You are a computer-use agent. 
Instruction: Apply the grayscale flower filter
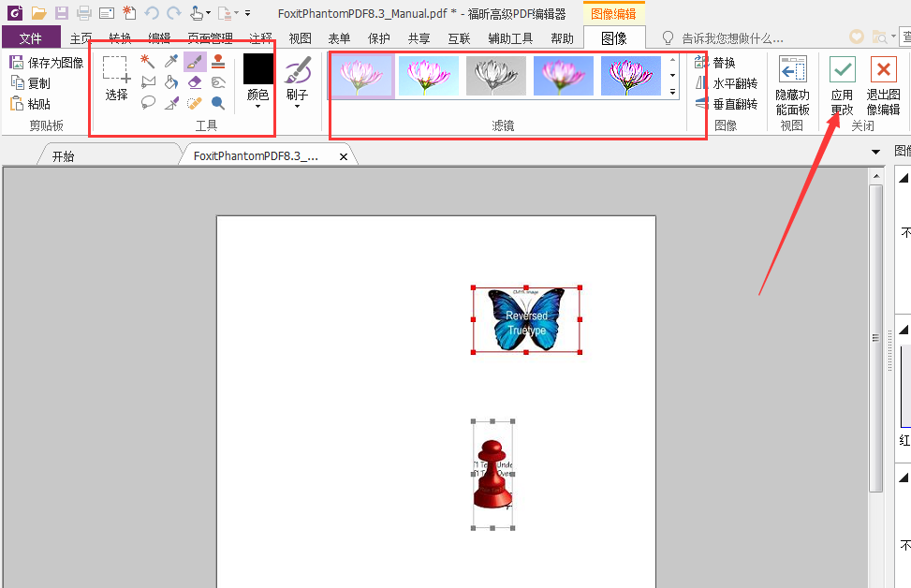(496, 76)
